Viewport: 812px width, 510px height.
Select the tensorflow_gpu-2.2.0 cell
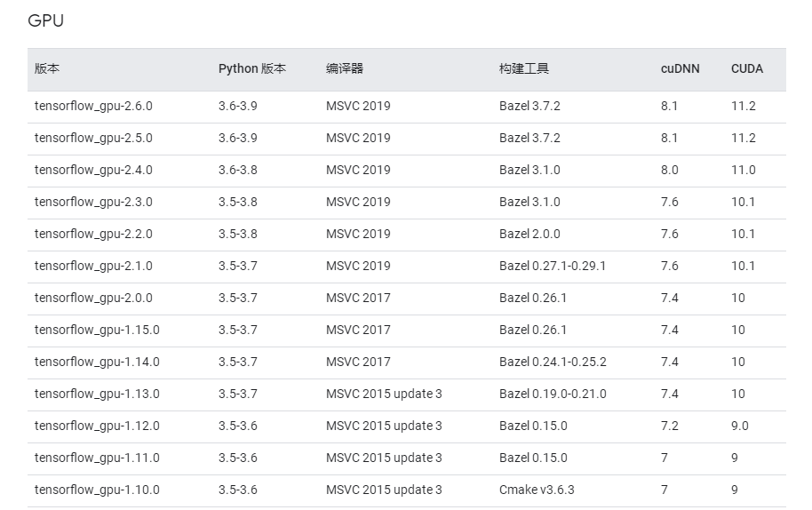93,234
